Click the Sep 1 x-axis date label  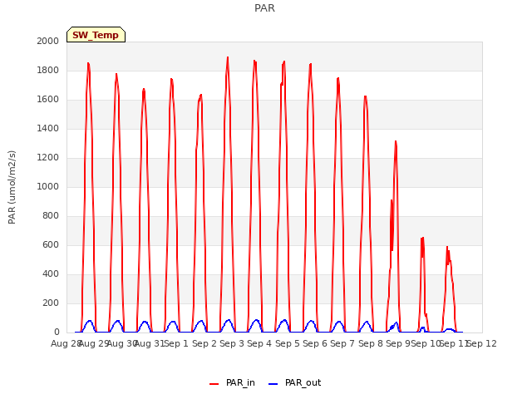(x=176, y=343)
